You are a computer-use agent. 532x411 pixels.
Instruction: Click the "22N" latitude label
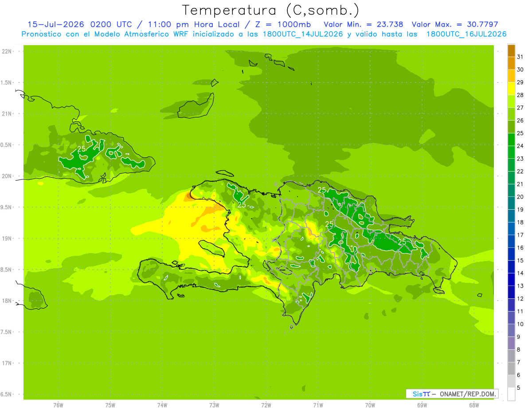[x=7, y=51]
